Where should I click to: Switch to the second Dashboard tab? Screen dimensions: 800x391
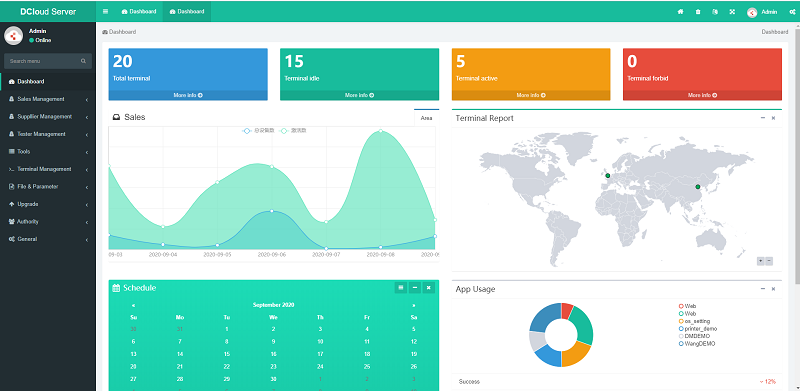(x=187, y=11)
